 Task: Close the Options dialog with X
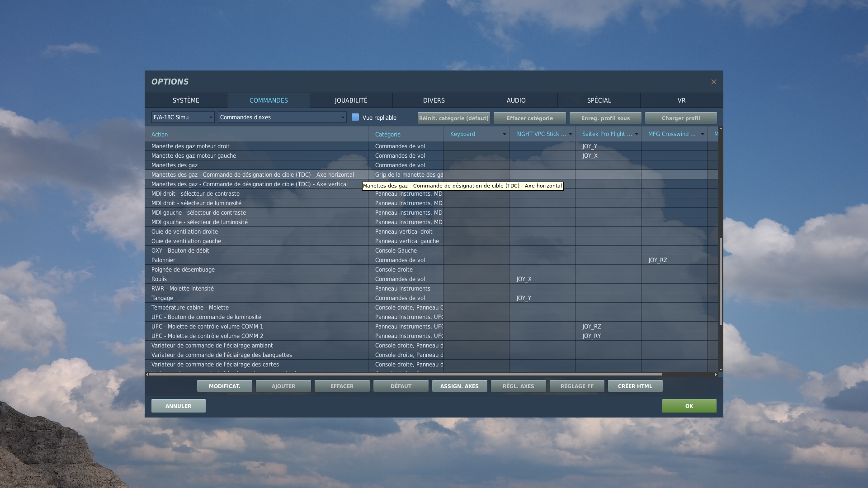[713, 82]
